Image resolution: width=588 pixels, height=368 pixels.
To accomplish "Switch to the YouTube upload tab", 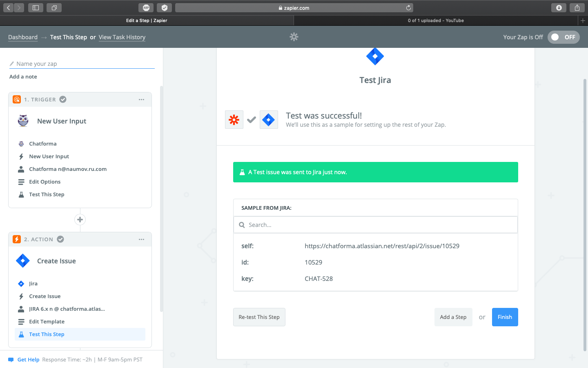I will (436, 20).
